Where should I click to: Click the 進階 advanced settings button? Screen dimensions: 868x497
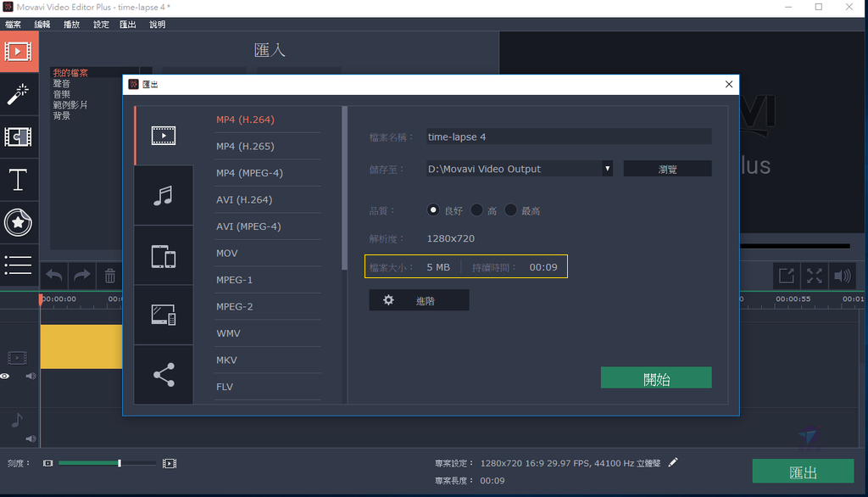point(419,300)
